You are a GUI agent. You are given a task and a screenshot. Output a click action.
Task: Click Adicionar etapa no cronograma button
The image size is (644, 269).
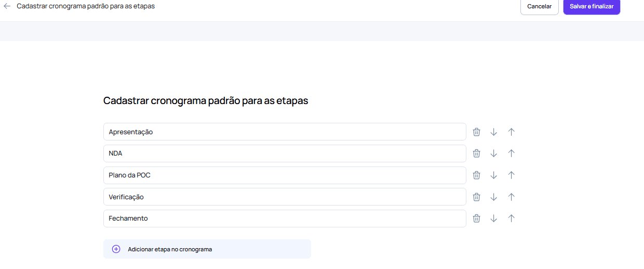click(x=207, y=249)
